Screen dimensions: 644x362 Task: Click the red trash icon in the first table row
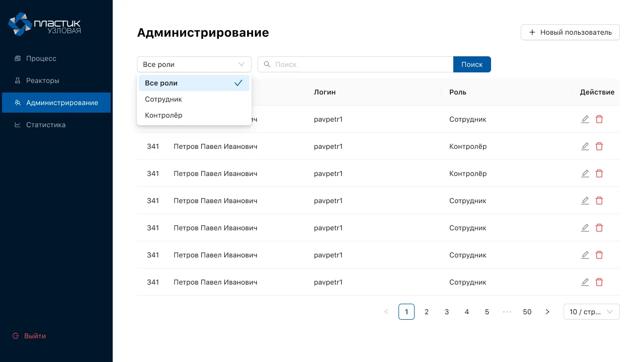599,119
